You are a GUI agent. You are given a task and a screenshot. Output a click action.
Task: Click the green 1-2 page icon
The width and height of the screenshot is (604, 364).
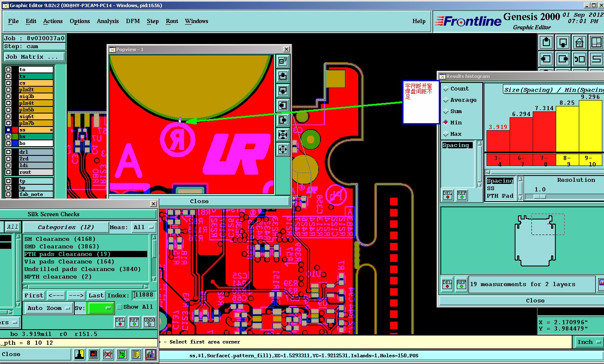pos(122,354)
